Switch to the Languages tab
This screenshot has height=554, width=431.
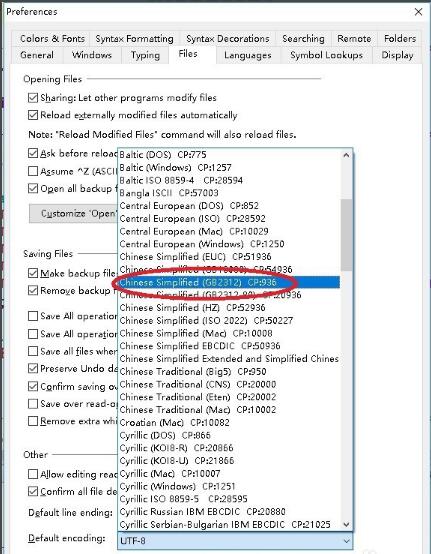(x=248, y=55)
